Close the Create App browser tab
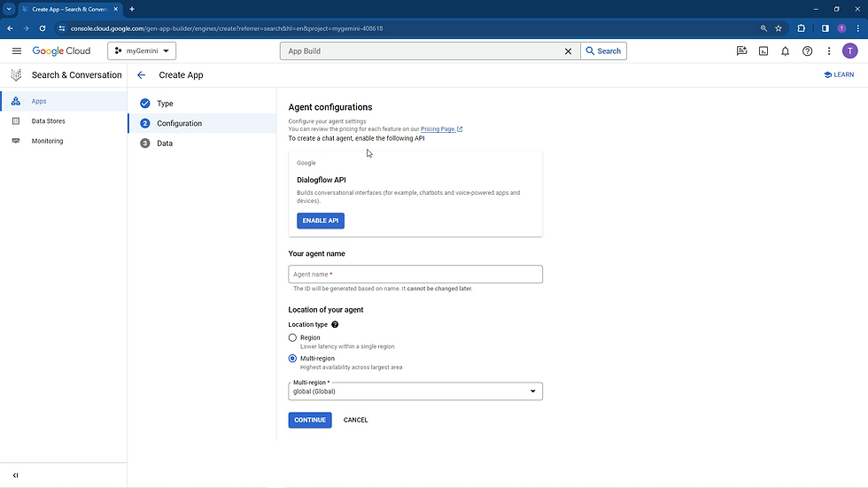The width and height of the screenshot is (868, 488). (116, 9)
